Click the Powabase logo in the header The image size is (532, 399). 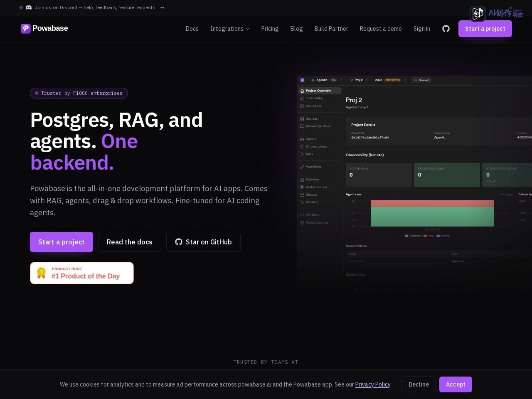44,28
